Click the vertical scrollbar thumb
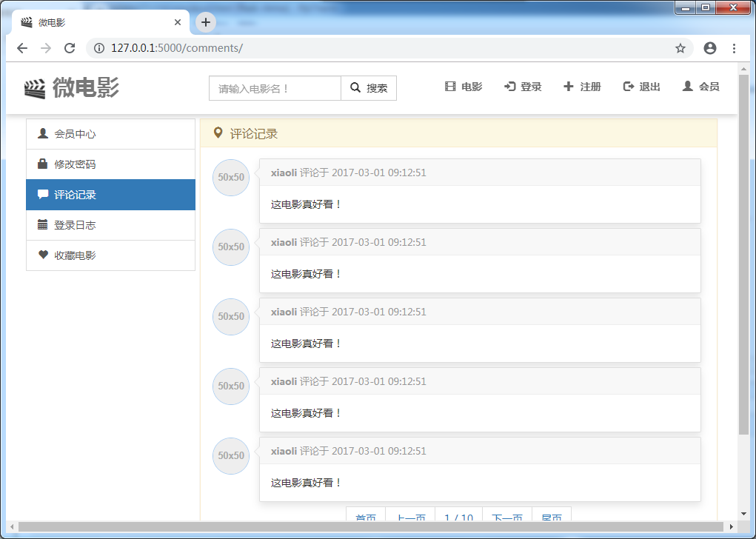Screen dimensions: 756x539 tap(743, 255)
